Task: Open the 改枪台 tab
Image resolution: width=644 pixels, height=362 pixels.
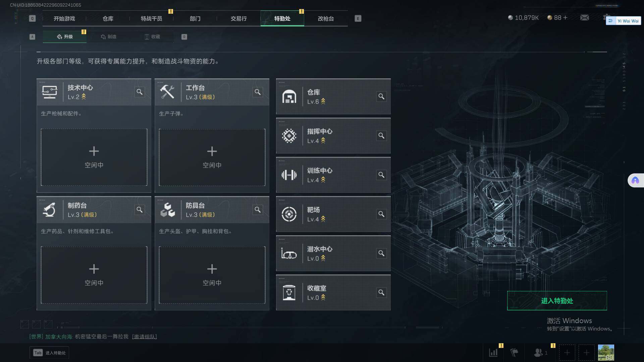Action: coord(326,18)
